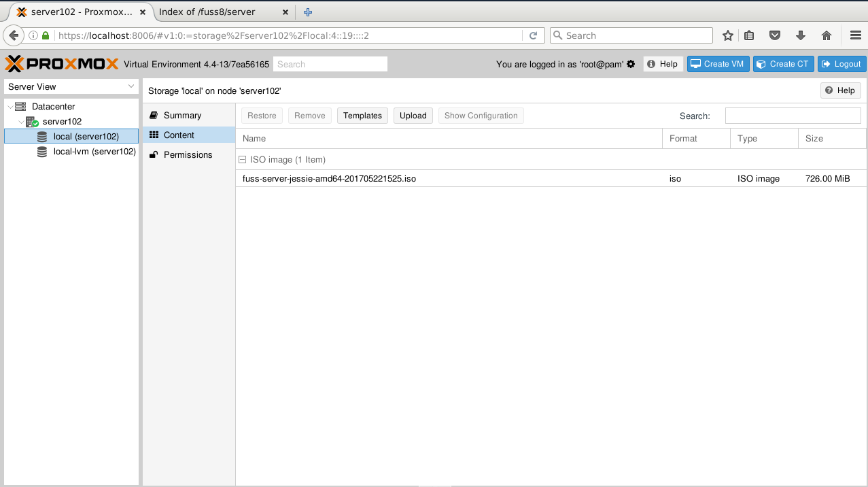868x487 pixels.
Task: Open a new tab with plus icon
Action: pos(308,12)
